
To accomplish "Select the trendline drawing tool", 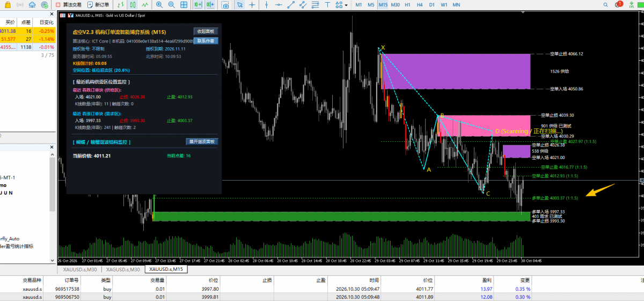I will coord(291,5).
